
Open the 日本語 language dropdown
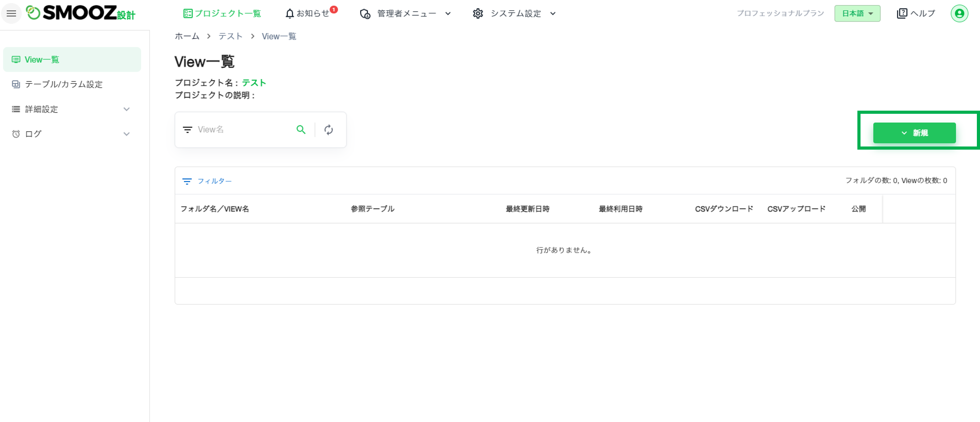pyautogui.click(x=857, y=13)
